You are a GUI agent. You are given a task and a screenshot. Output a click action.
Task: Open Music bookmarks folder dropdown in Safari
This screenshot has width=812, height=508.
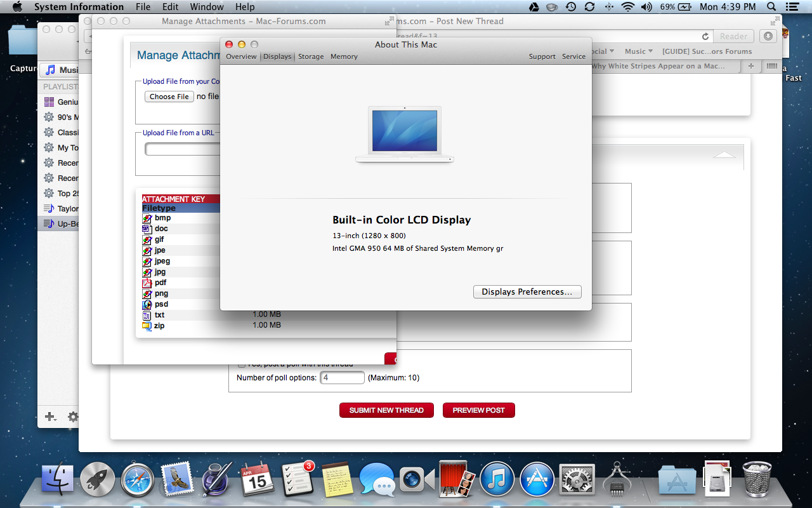[639, 51]
